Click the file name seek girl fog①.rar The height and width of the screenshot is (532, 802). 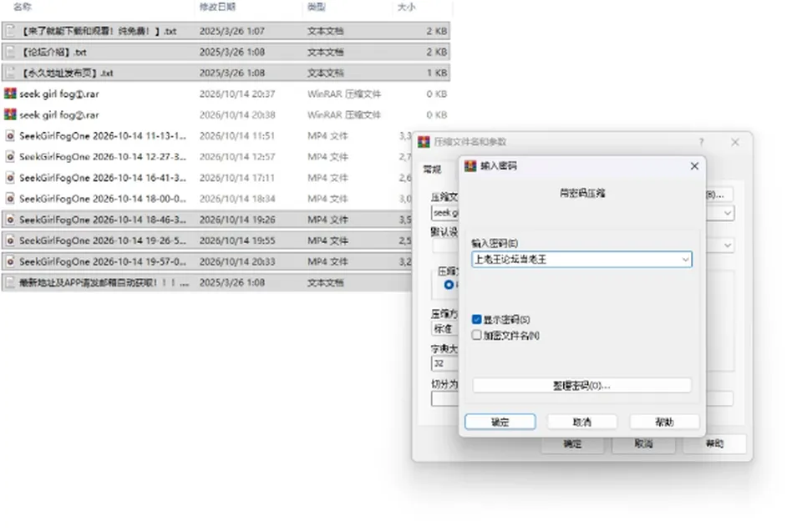(59, 94)
